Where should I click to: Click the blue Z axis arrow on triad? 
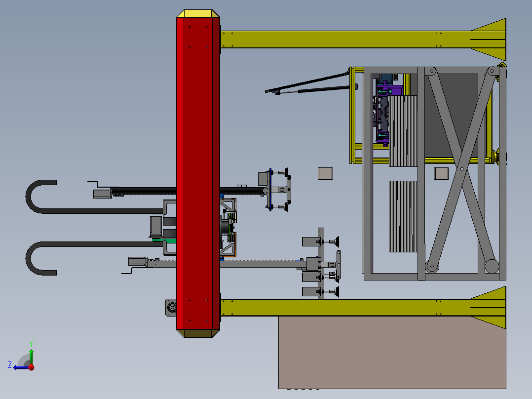pyautogui.click(x=20, y=367)
